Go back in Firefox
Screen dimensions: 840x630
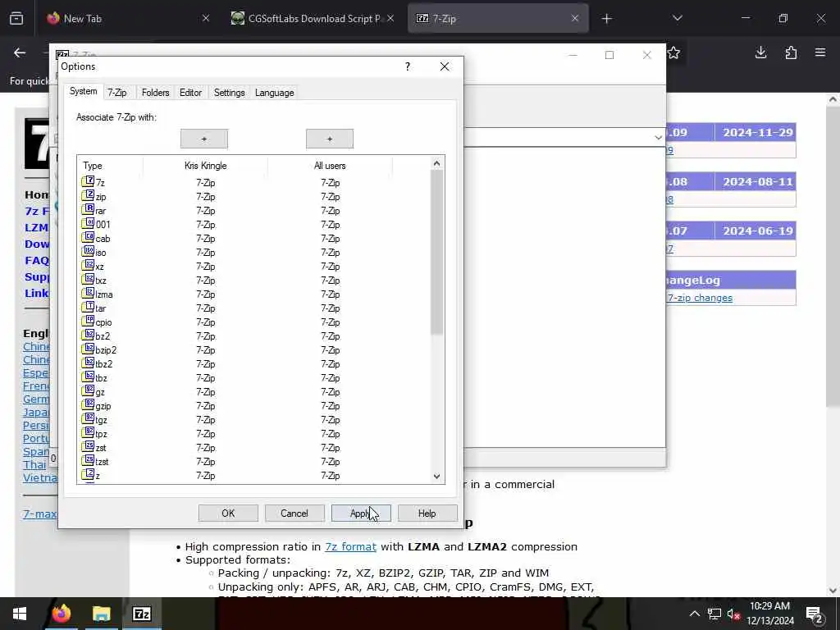click(20, 52)
